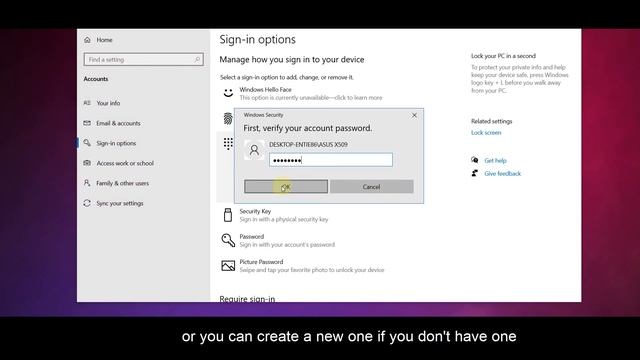Click the Email & accounts envelope icon
Viewport: 640px width, 360px height.
coord(87,123)
